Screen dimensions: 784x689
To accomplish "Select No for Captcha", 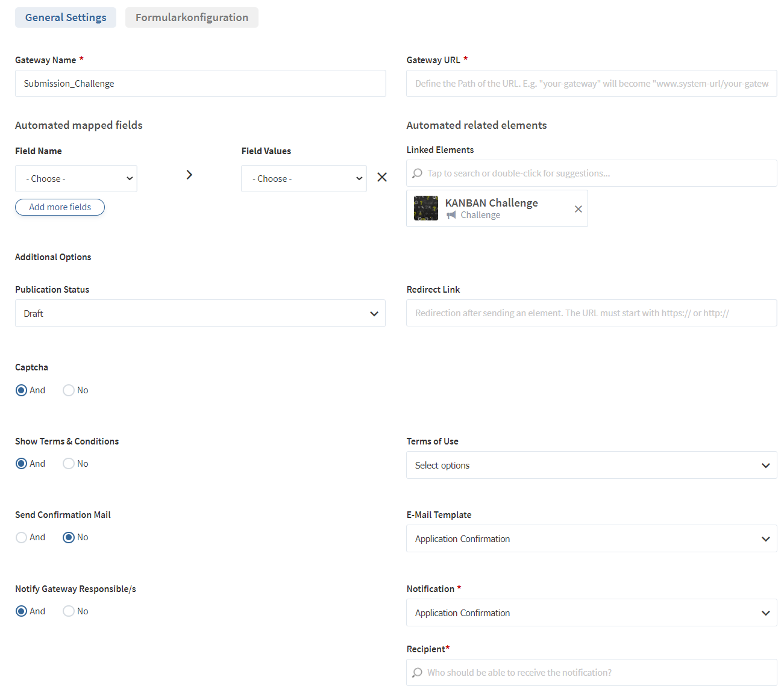I will coord(69,390).
